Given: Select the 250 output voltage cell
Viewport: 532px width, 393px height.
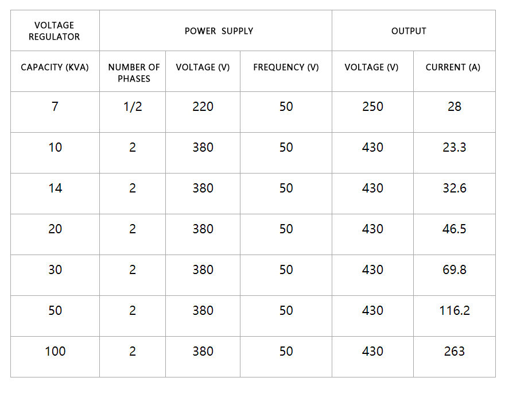Looking at the screenshot, I should (372, 112).
